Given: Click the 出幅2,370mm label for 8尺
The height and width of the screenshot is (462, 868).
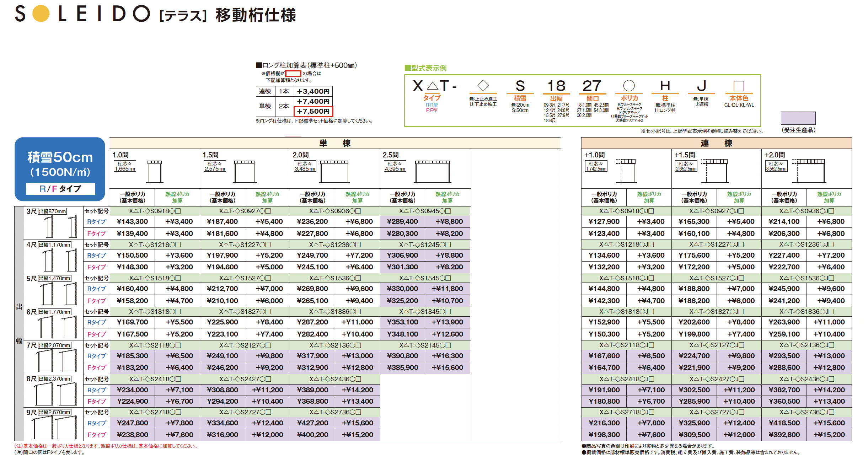Looking at the screenshot, I should point(55,379).
